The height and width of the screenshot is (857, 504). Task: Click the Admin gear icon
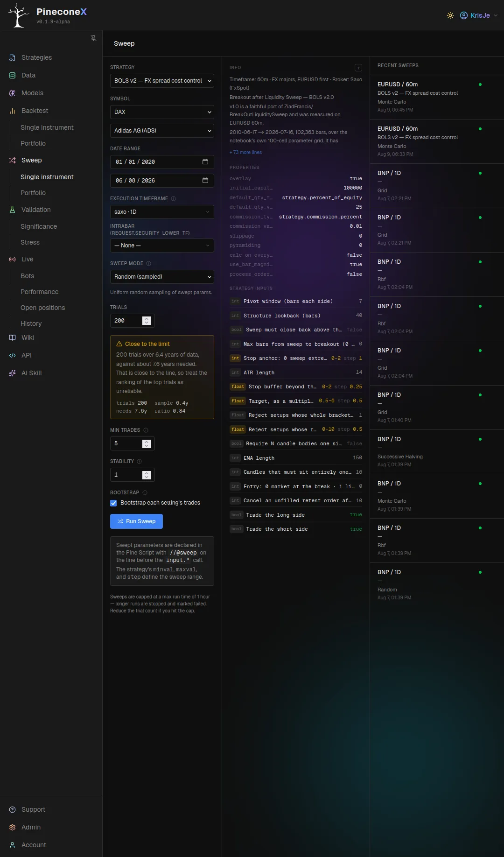coord(13,827)
